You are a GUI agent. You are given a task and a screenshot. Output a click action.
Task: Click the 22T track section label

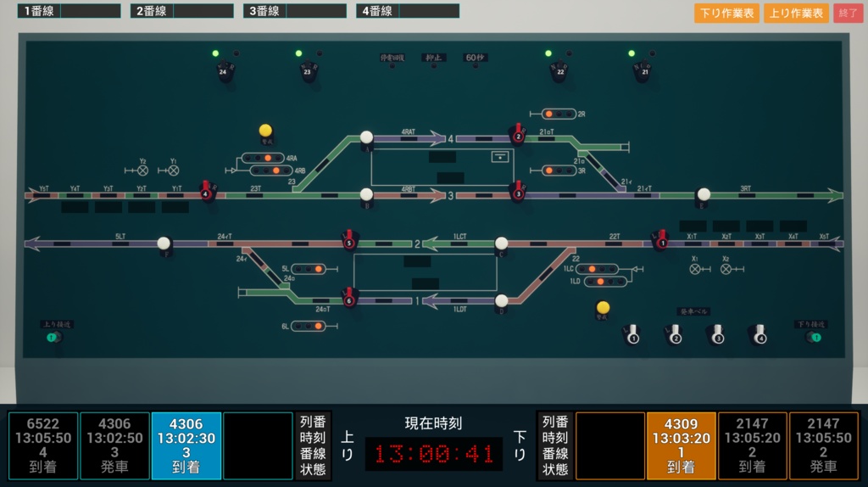[615, 237]
